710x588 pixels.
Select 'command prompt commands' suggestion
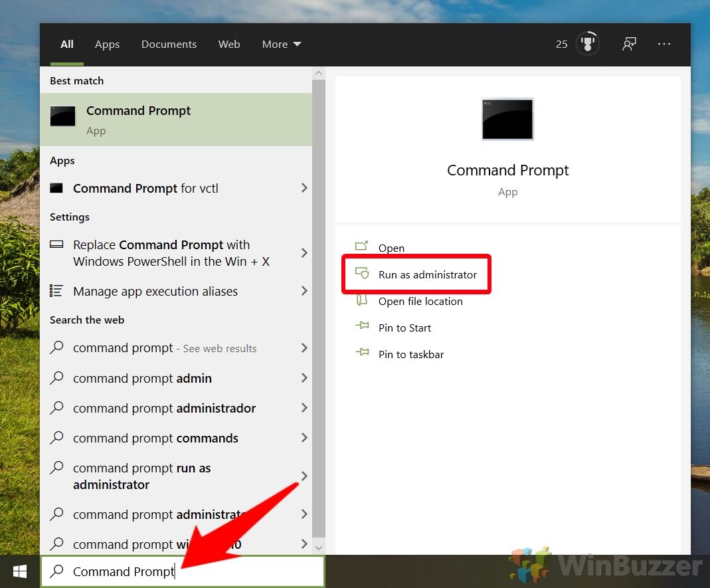coord(176,438)
